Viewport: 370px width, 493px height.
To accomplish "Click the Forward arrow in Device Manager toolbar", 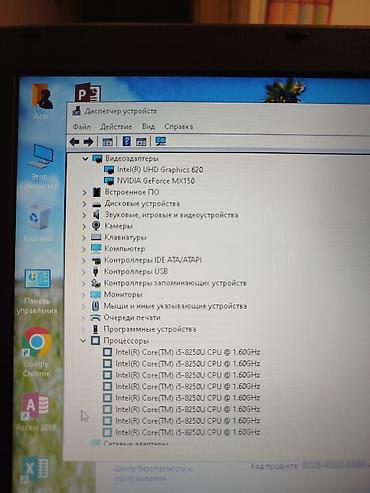I will coord(88,142).
